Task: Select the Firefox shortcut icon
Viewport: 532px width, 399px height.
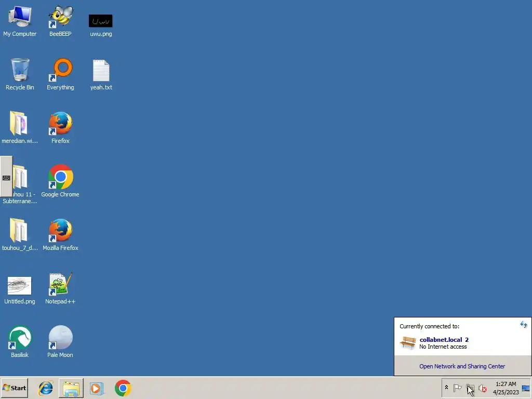Action: [x=60, y=128]
